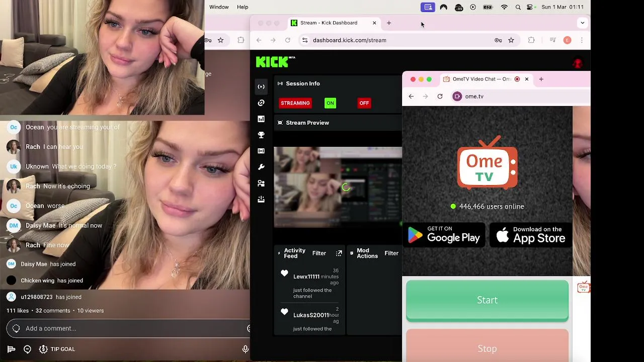Click the ome.tv address bar
644x362 pixels.
(x=521, y=97)
